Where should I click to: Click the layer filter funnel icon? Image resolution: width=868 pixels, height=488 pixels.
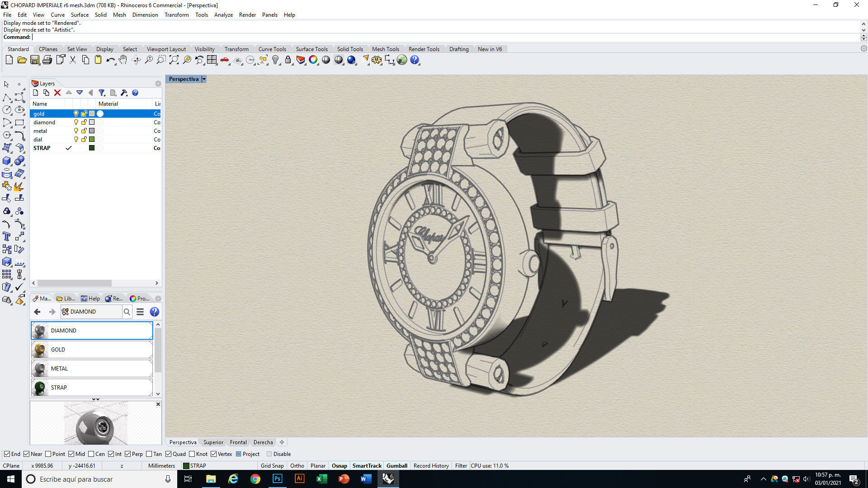tap(102, 93)
